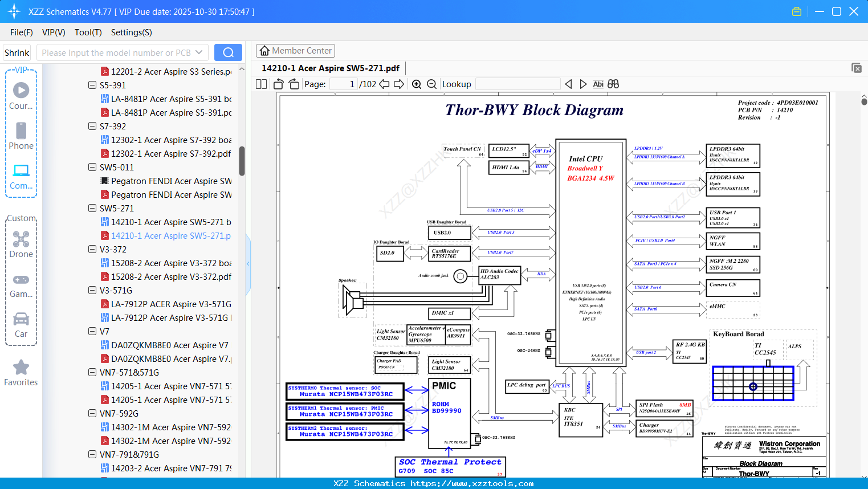Collapse the V3-571G folder
Viewport: 868px width, 489px height.
click(x=92, y=290)
